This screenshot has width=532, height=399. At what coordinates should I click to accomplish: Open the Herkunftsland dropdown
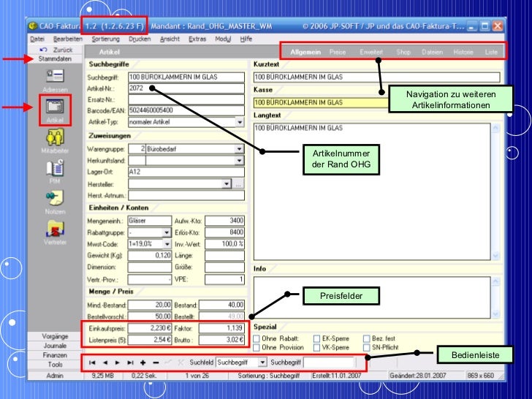tap(240, 161)
